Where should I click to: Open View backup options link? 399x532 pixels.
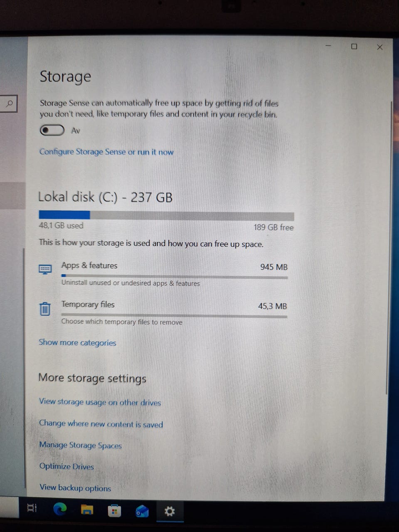pyautogui.click(x=75, y=488)
